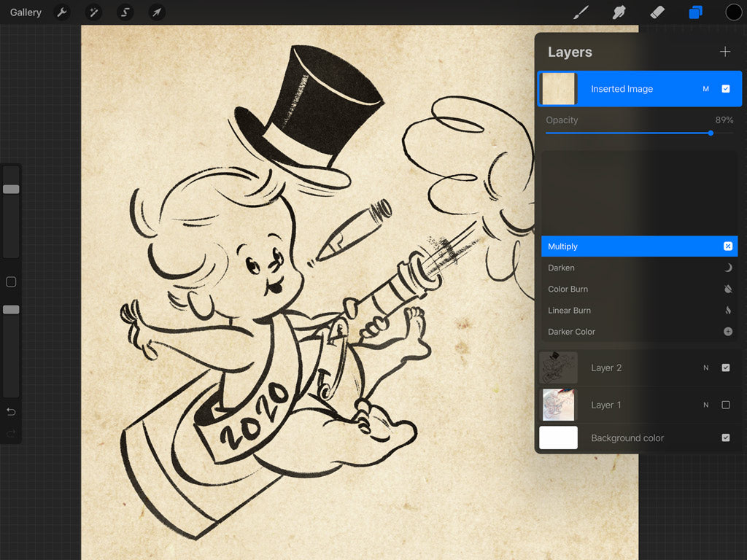Return to the Gallery
This screenshot has height=560, width=747.
pyautogui.click(x=26, y=12)
